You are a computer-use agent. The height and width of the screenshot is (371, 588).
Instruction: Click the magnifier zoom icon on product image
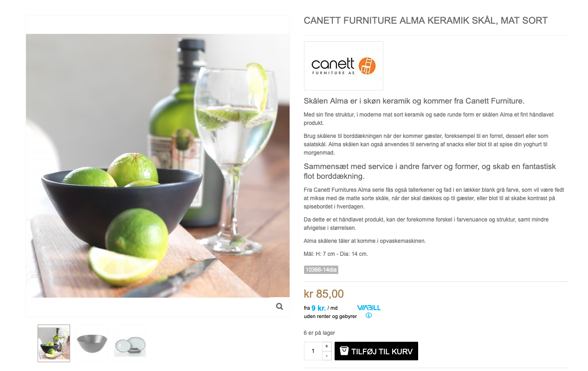279,306
